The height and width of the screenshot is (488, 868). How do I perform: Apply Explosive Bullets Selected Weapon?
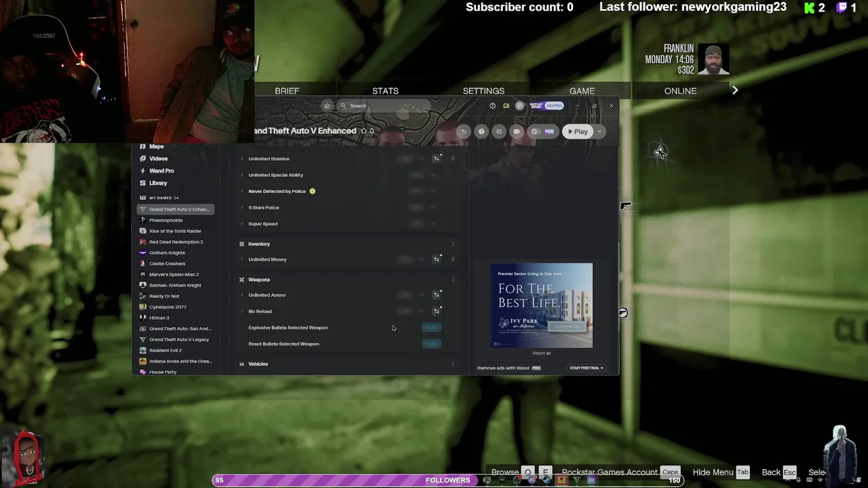[x=431, y=327]
